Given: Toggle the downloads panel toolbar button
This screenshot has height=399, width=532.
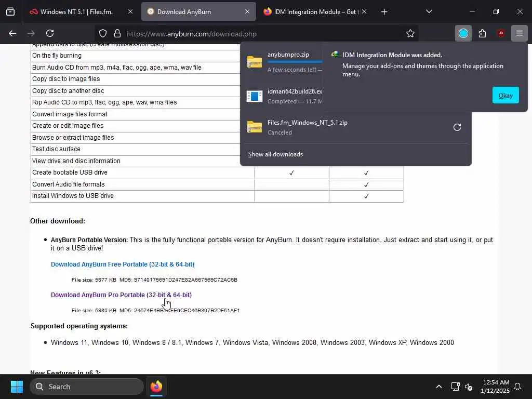Looking at the screenshot, I should tap(463, 33).
